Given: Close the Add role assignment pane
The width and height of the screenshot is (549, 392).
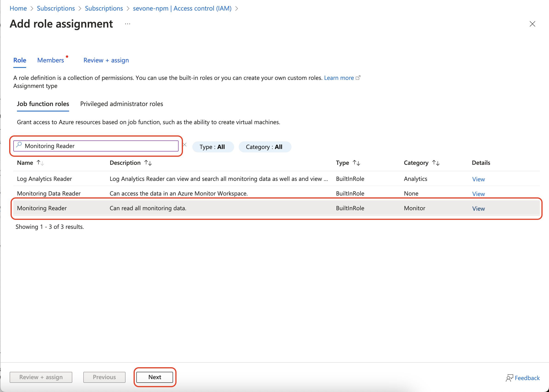Looking at the screenshot, I should click(532, 24).
